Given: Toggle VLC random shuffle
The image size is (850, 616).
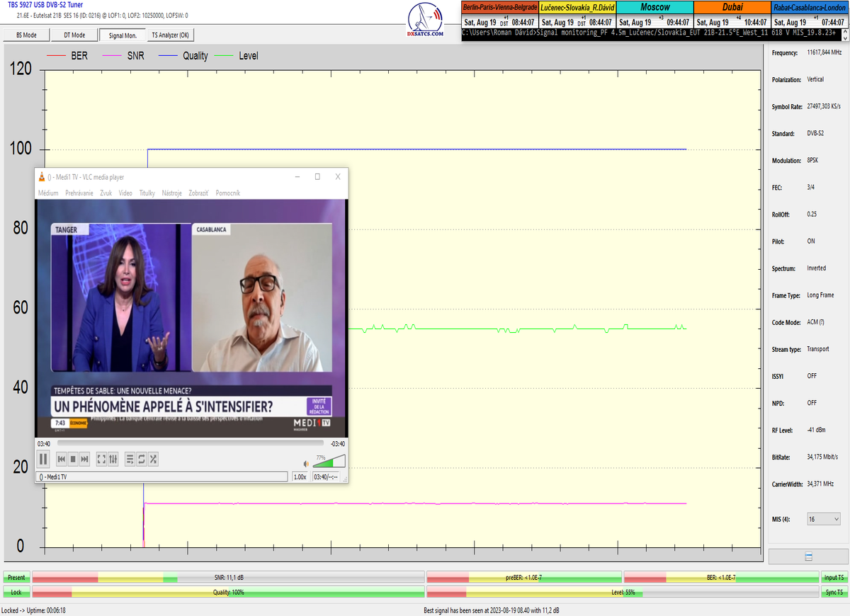Looking at the screenshot, I should coord(153,460).
